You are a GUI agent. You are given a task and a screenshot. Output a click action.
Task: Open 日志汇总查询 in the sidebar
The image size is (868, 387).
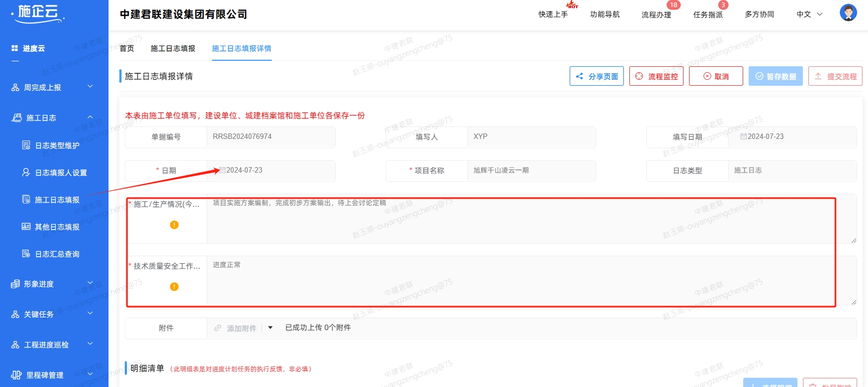pyautogui.click(x=57, y=254)
